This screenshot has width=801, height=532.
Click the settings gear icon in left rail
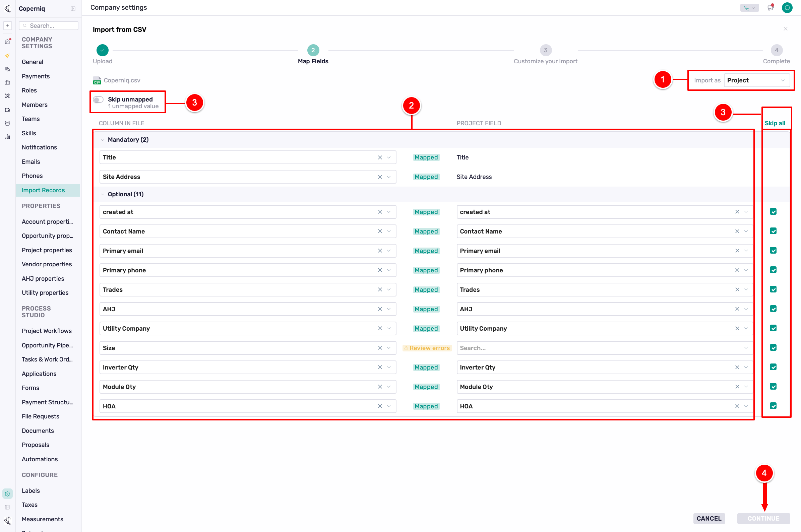(x=7, y=494)
